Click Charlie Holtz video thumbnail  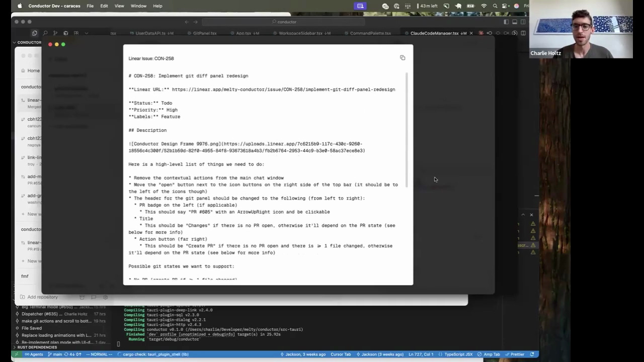[x=581, y=29]
